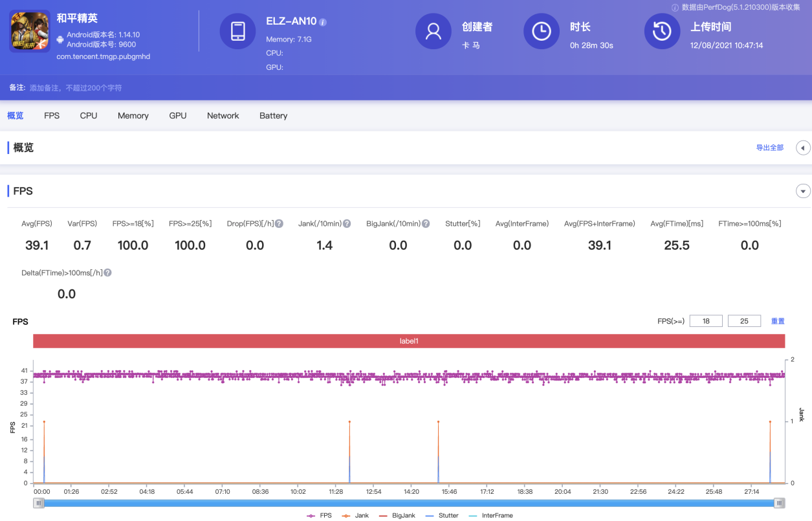812x521 pixels.
Task: Click the phone device icon
Action: click(237, 31)
